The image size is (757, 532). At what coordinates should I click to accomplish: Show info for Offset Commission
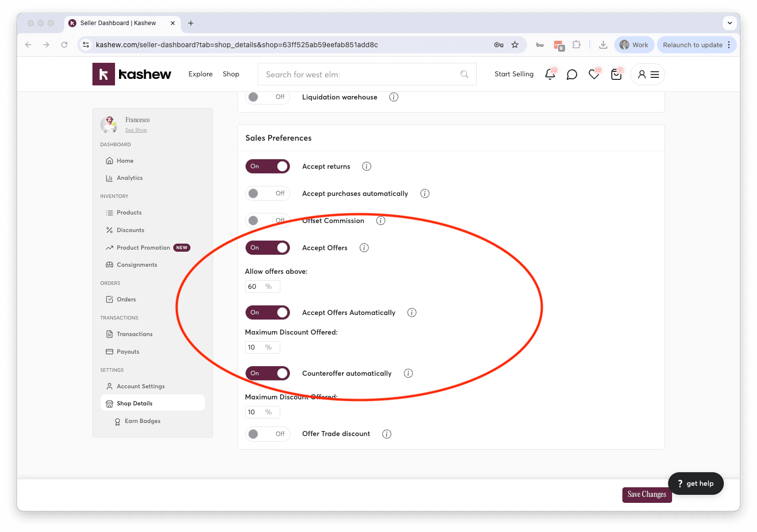point(381,221)
